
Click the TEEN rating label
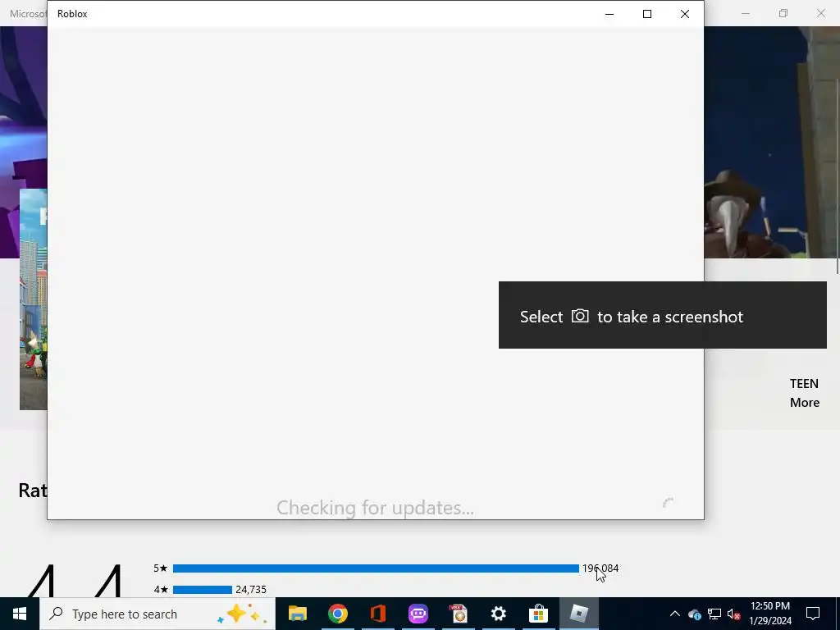pyautogui.click(x=804, y=384)
